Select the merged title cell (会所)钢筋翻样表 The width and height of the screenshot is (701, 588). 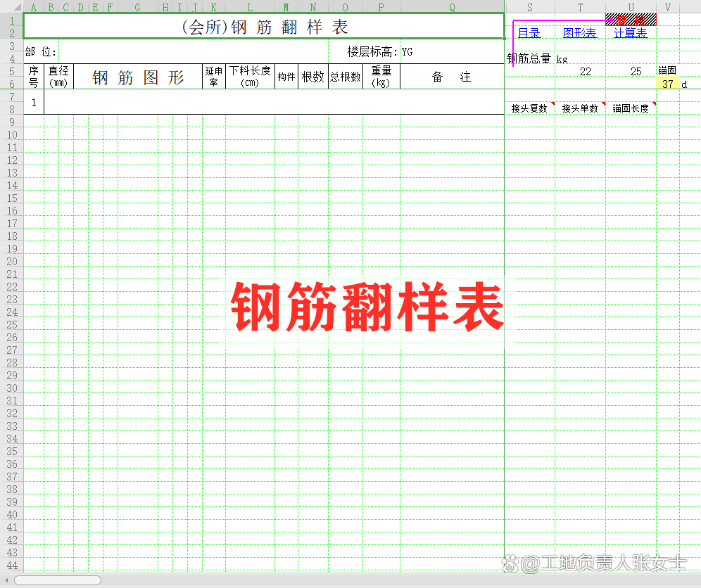pos(264,26)
